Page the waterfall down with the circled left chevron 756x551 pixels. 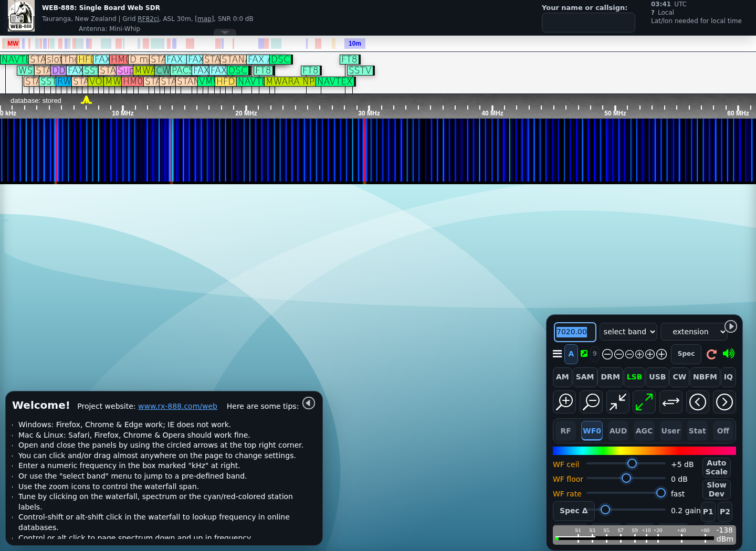coord(698,402)
